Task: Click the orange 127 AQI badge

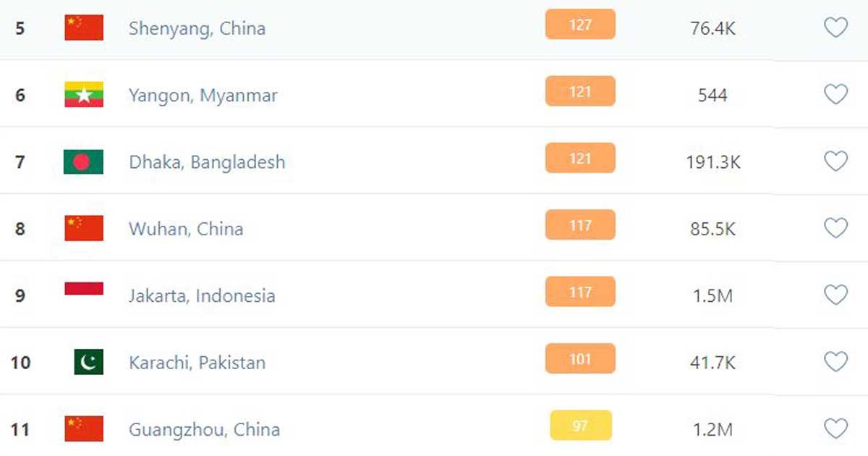Action: [x=580, y=25]
